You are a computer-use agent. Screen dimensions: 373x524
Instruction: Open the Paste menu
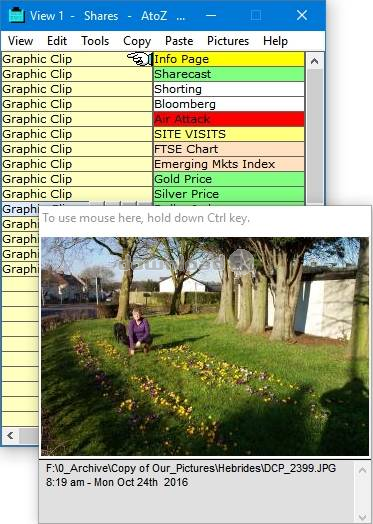tap(179, 41)
